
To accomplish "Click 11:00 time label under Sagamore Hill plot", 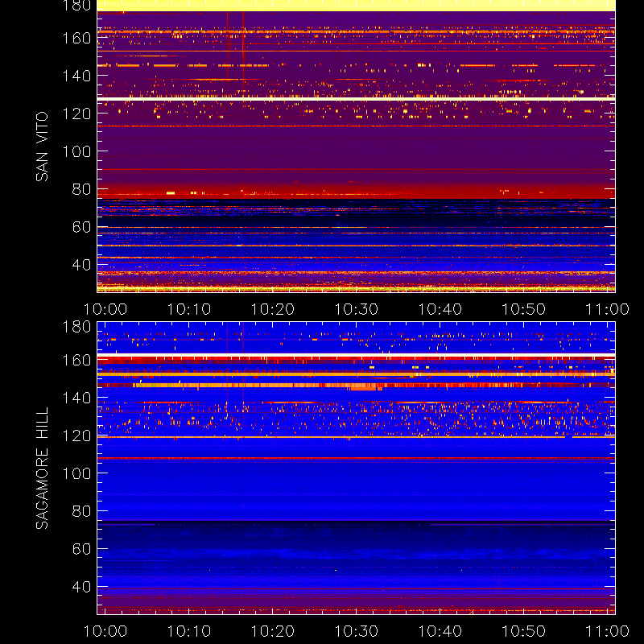I will tap(608, 631).
